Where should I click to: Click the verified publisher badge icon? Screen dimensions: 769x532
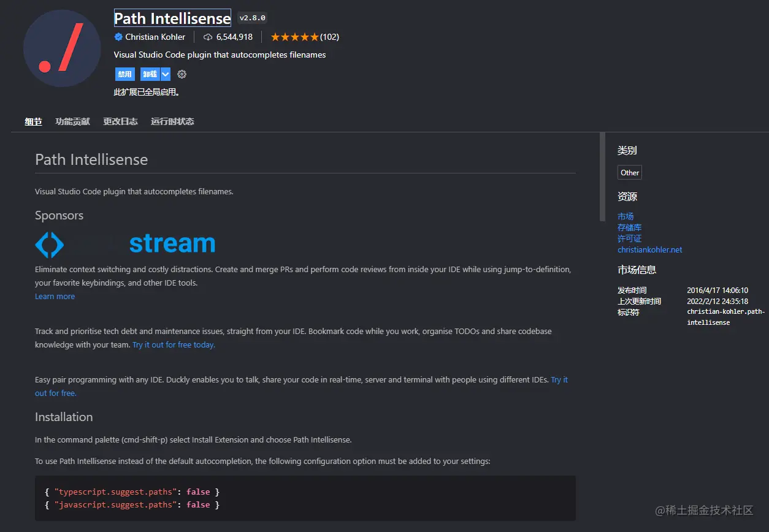[x=118, y=37]
